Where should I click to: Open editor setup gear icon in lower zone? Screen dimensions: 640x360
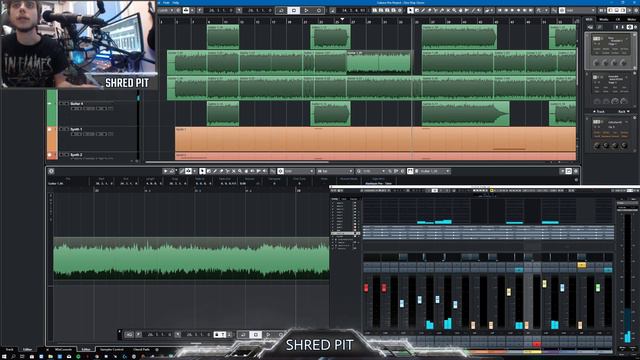pos(51,171)
